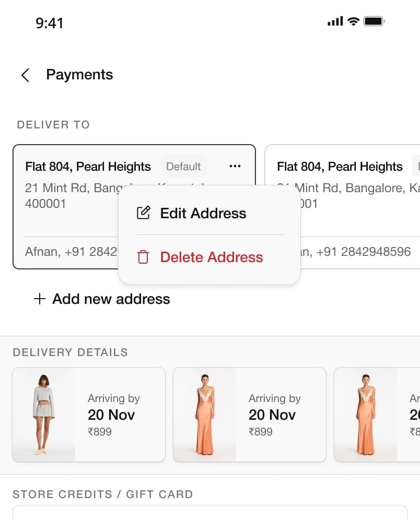Screen dimensions: 420x519
Task: Tap the battery indicator in status bar
Action: 374,21
